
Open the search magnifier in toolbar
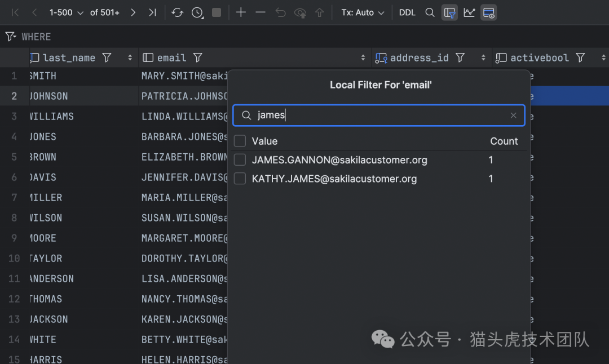[x=430, y=12]
